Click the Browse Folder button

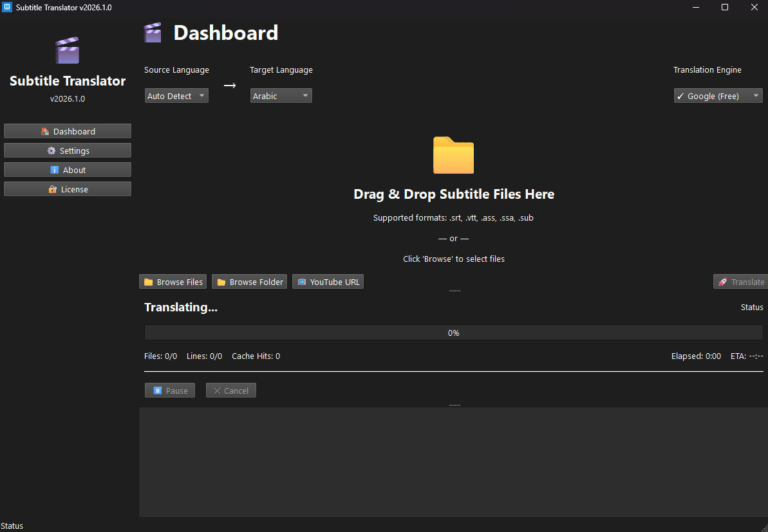(250, 282)
